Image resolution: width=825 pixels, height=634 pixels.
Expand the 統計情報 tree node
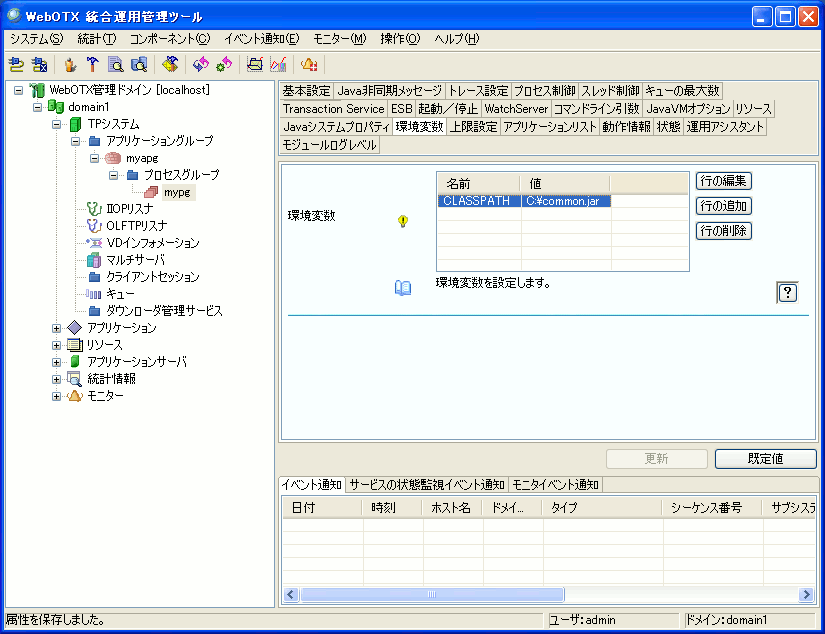click(57, 379)
